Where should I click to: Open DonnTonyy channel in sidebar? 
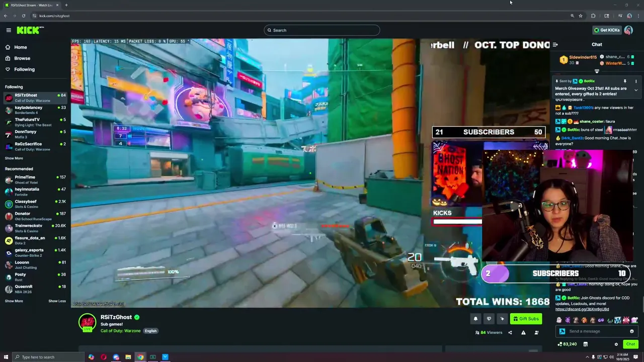pyautogui.click(x=35, y=134)
